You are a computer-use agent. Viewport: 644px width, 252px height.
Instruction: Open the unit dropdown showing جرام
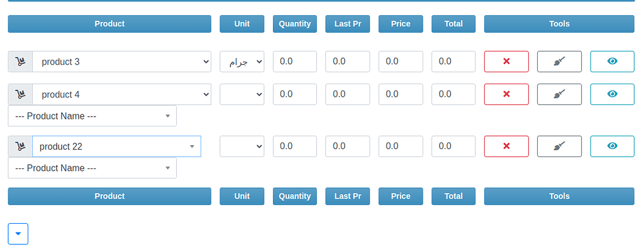(x=242, y=62)
